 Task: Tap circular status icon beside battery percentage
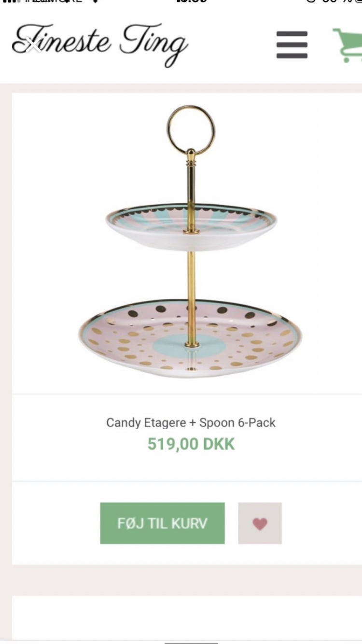[x=311, y=1]
